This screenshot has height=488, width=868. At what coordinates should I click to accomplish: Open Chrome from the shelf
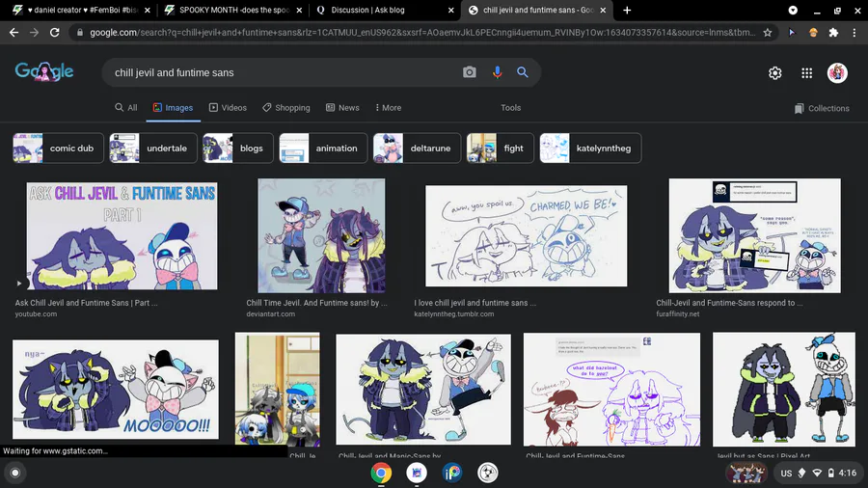click(x=381, y=473)
